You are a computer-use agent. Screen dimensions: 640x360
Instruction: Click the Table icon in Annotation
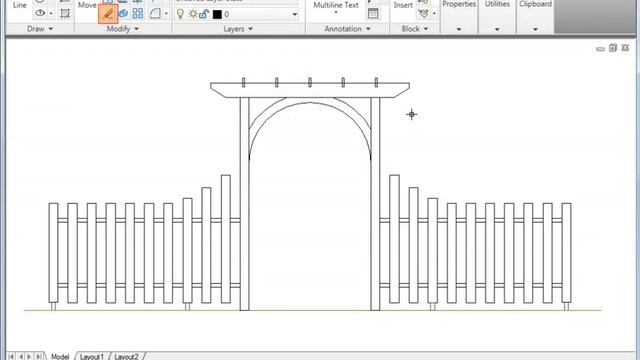click(373, 13)
